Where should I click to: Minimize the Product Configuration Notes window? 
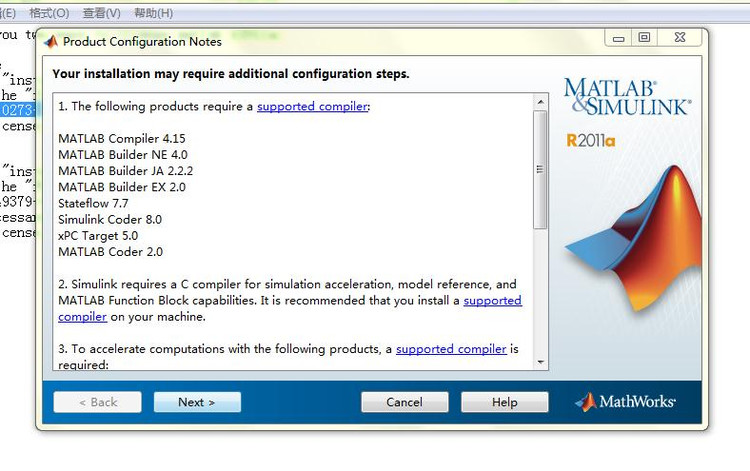(618, 38)
